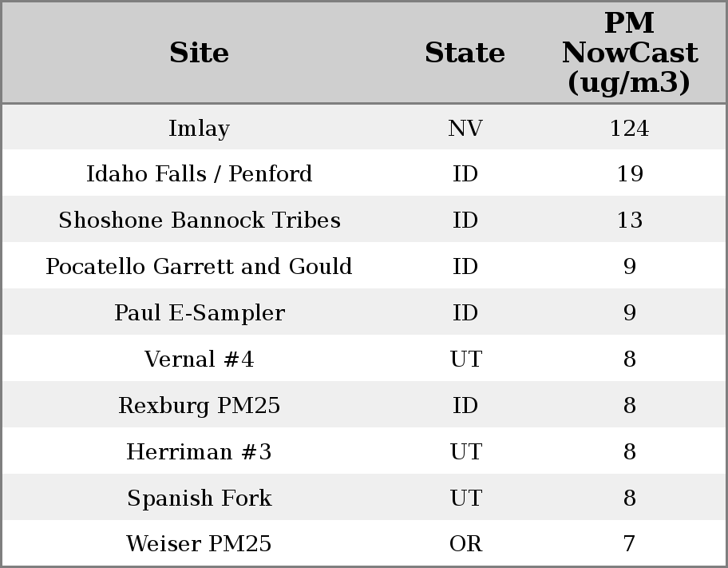Image resolution: width=728 pixels, height=568 pixels.
Task: Click the Site column header
Action: click(199, 54)
